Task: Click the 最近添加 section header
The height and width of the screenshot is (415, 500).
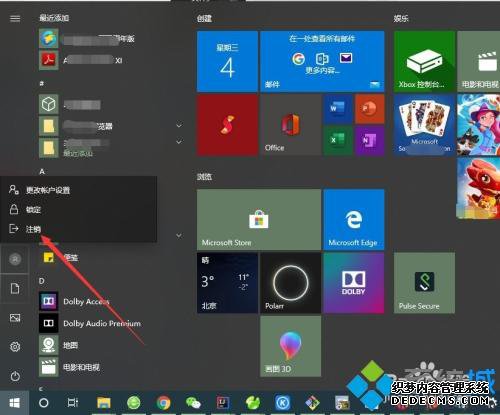Action: (x=54, y=18)
